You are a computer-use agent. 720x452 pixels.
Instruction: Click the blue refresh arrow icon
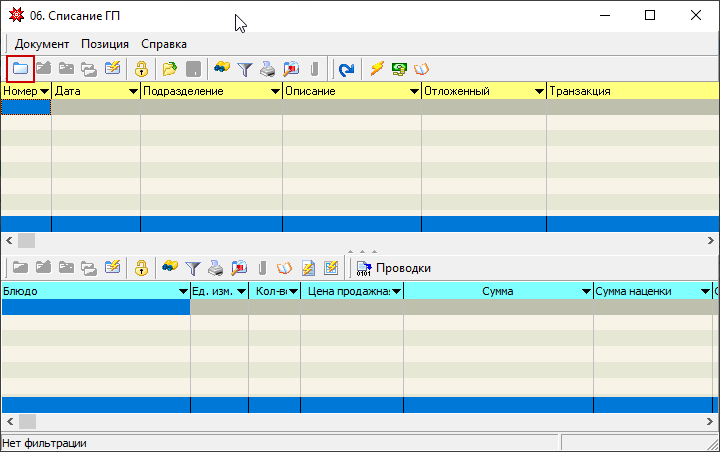[346, 69]
